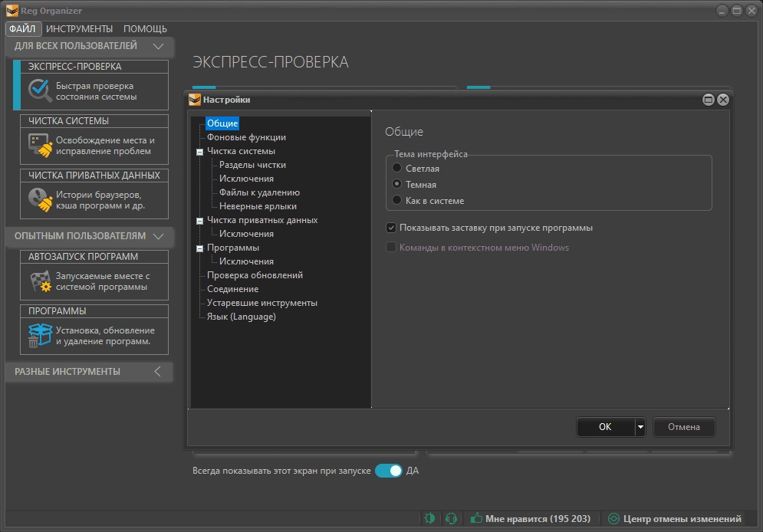Select Разделы чистки tree item
Screen dimensions: 763x532
point(252,165)
